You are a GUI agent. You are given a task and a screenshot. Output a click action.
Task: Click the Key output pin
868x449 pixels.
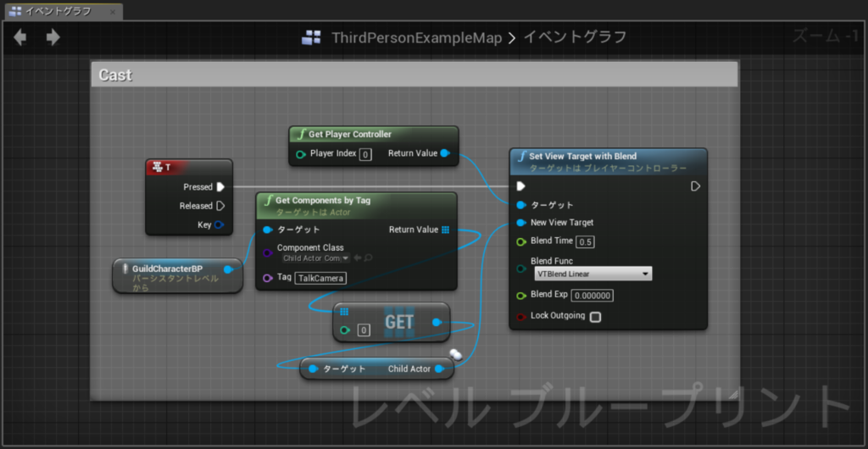tap(219, 224)
